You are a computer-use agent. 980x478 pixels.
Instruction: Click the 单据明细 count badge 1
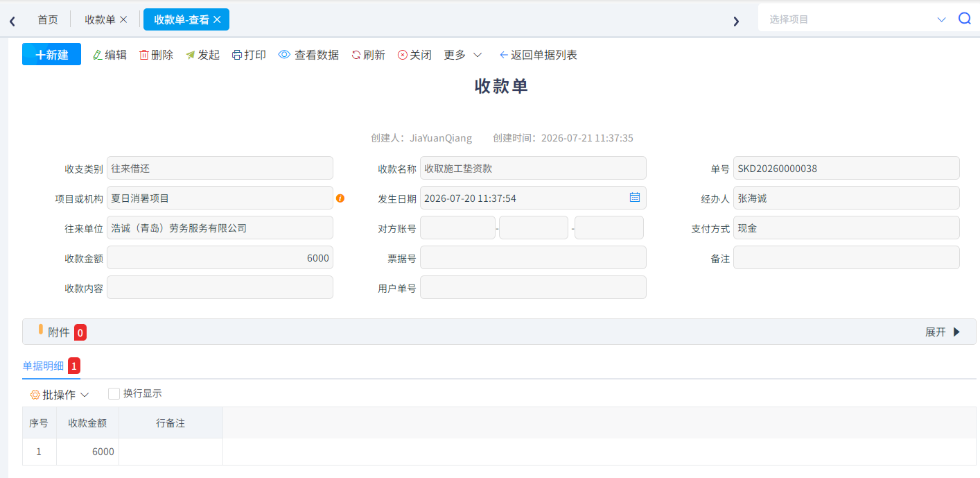tap(74, 366)
